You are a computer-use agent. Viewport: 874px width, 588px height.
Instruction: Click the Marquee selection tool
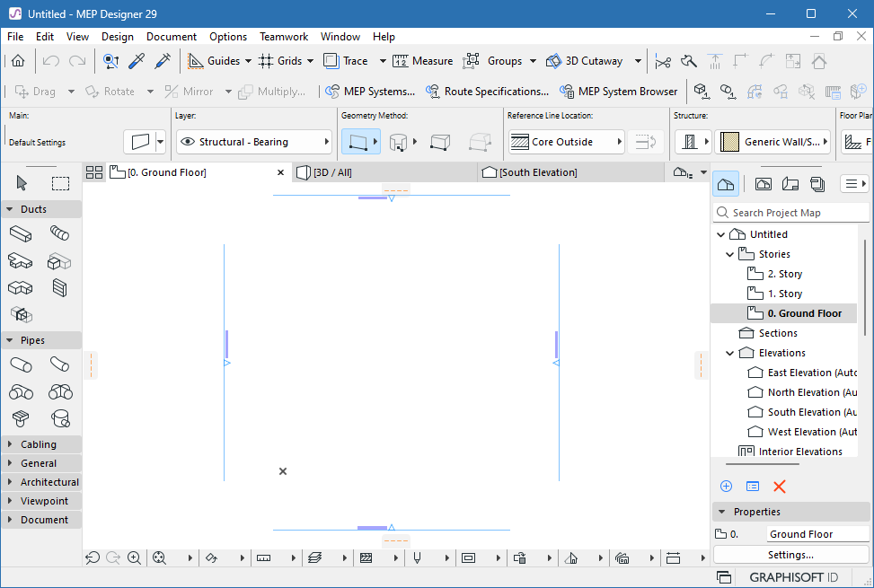point(60,182)
